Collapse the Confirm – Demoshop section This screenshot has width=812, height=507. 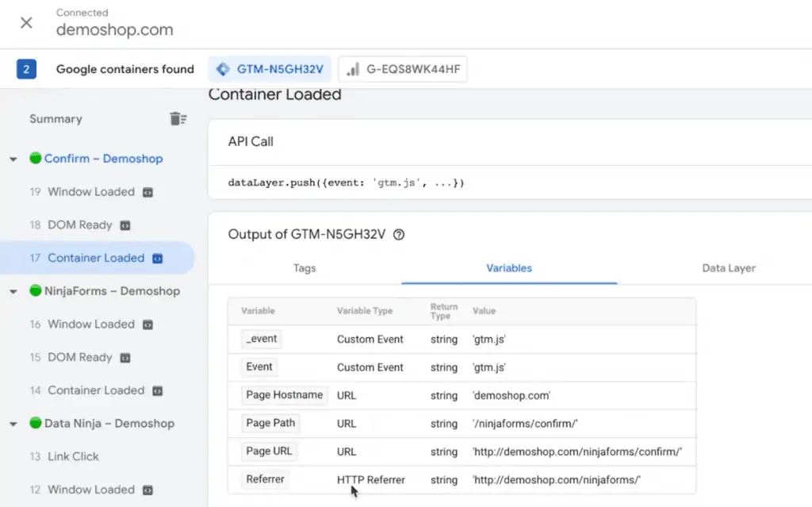(x=13, y=158)
